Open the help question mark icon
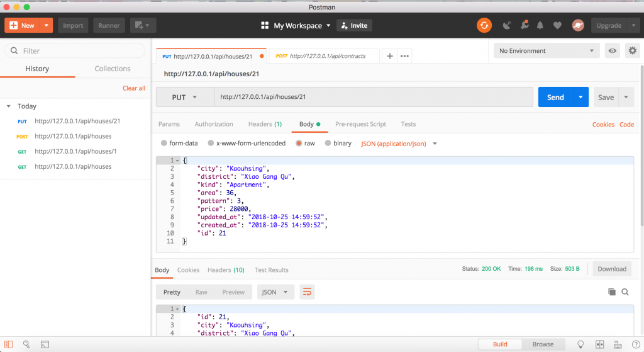 coord(636,344)
